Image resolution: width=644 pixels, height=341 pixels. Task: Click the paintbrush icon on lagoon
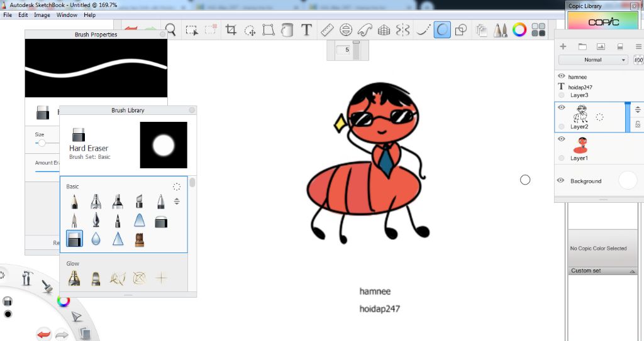coord(48,286)
